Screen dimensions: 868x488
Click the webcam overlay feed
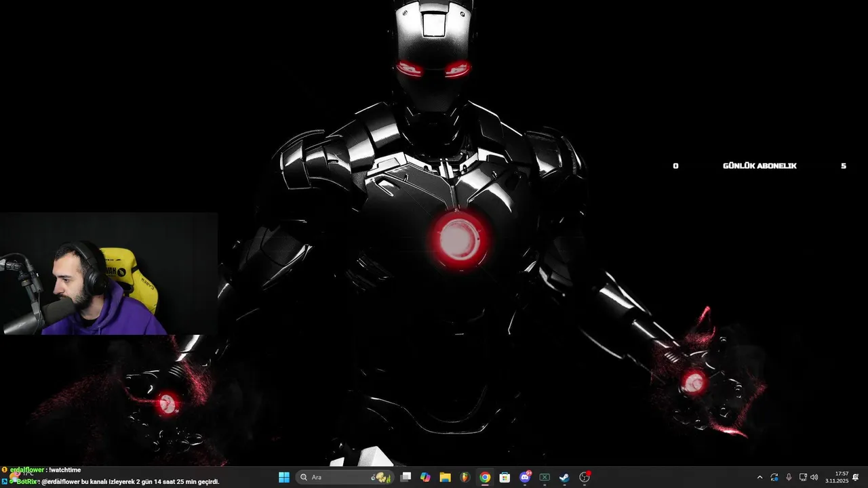coord(108,274)
